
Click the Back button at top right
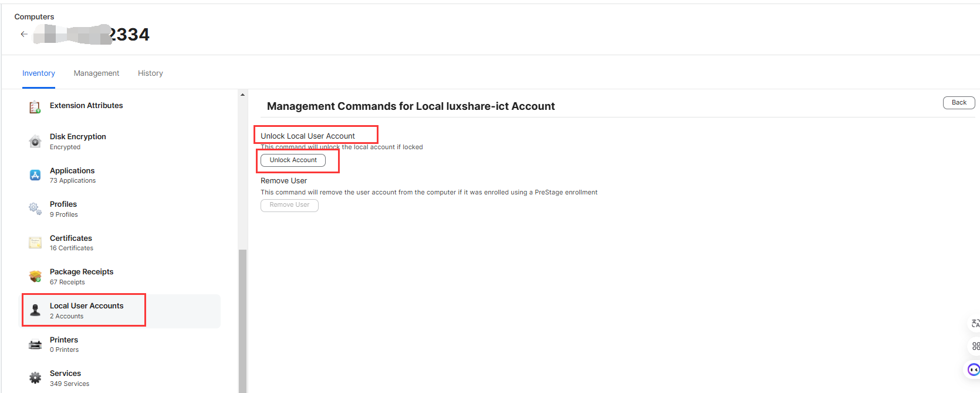[958, 103]
